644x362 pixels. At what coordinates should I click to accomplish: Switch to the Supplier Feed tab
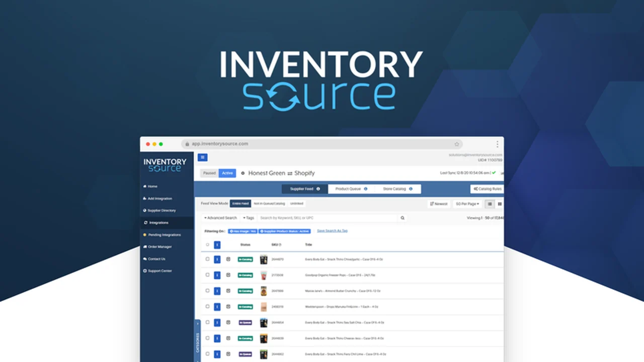coord(305,189)
